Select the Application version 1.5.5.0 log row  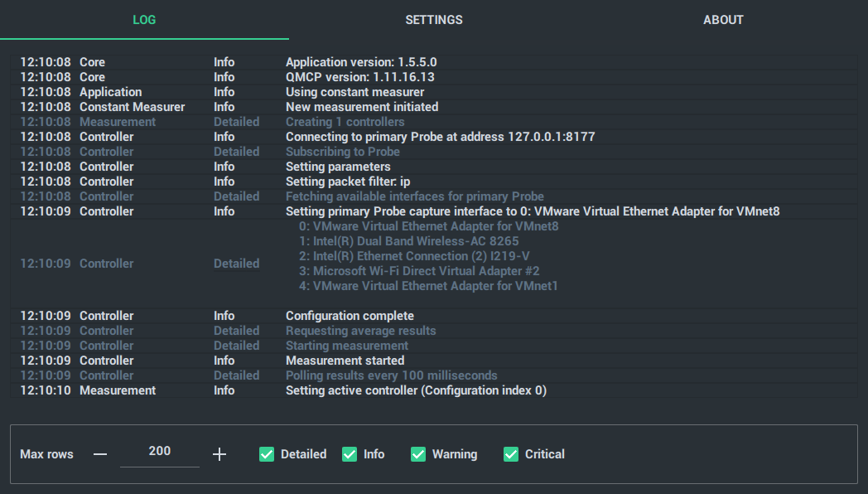click(434, 62)
